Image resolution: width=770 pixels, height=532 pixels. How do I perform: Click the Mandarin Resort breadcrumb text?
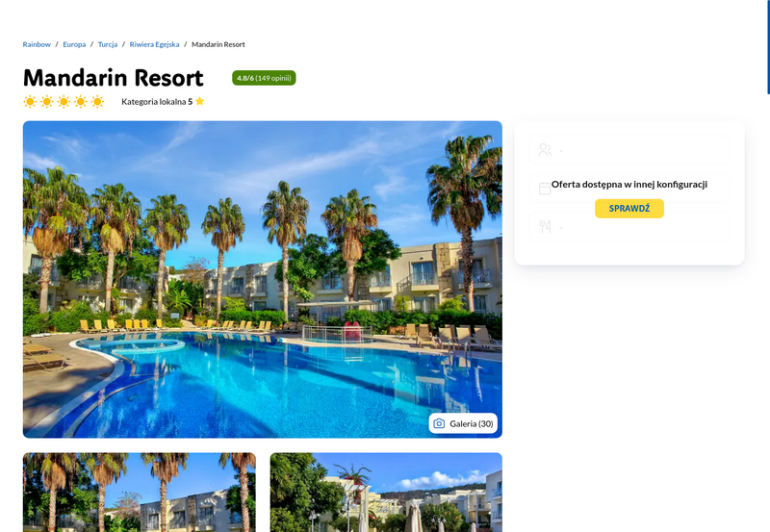[218, 44]
